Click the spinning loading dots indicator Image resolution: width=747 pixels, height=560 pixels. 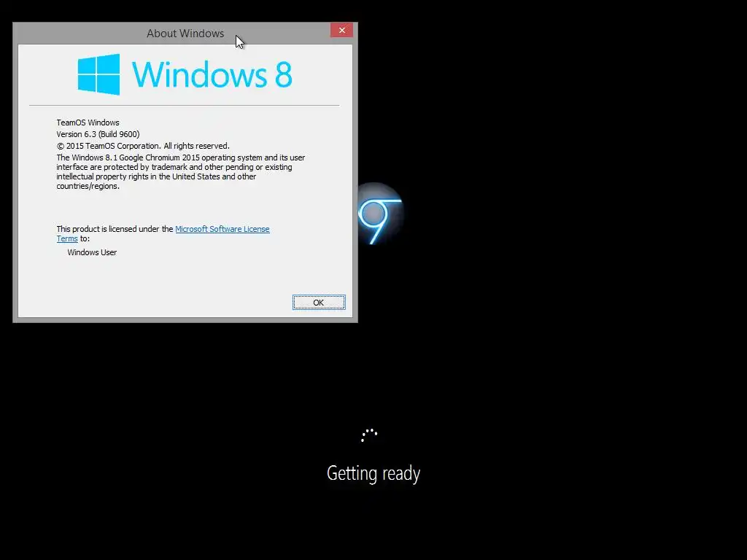[369, 435]
